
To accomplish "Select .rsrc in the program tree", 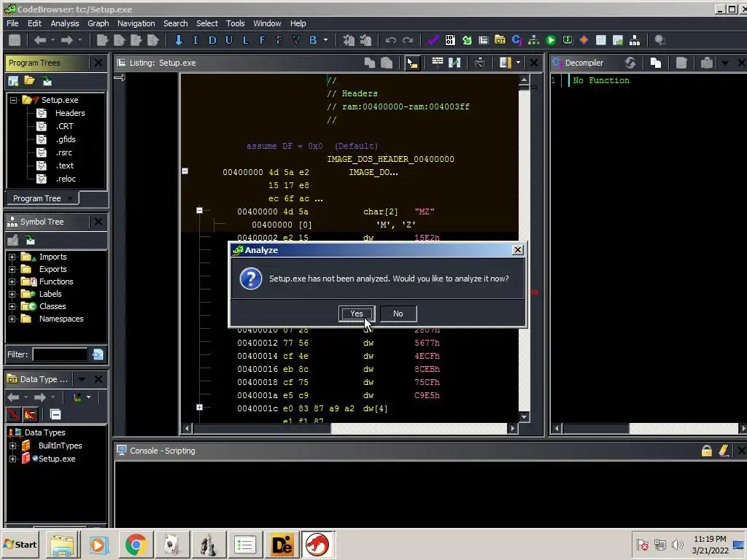I will (64, 152).
